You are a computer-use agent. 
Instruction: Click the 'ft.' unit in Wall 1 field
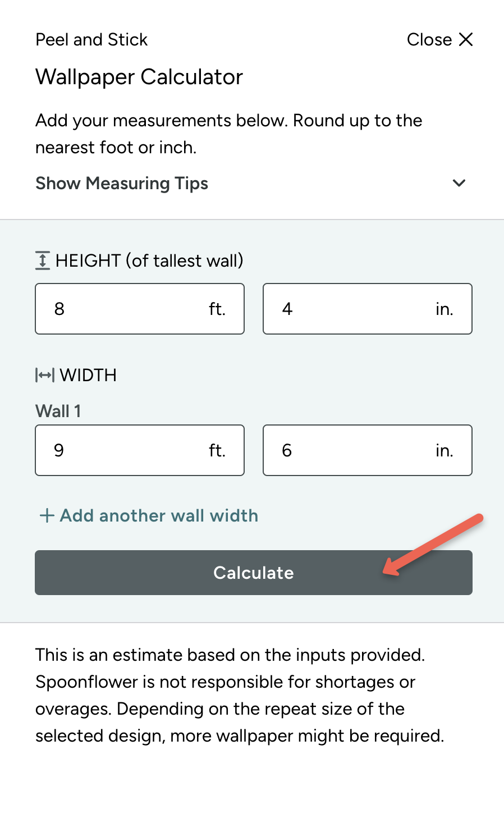coord(217,450)
